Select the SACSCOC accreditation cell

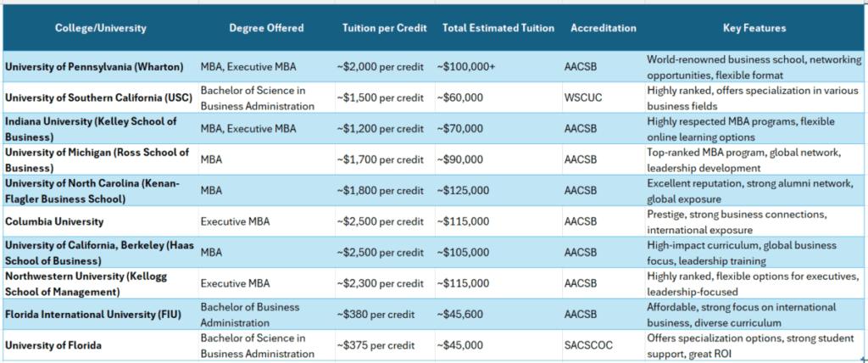click(x=604, y=346)
